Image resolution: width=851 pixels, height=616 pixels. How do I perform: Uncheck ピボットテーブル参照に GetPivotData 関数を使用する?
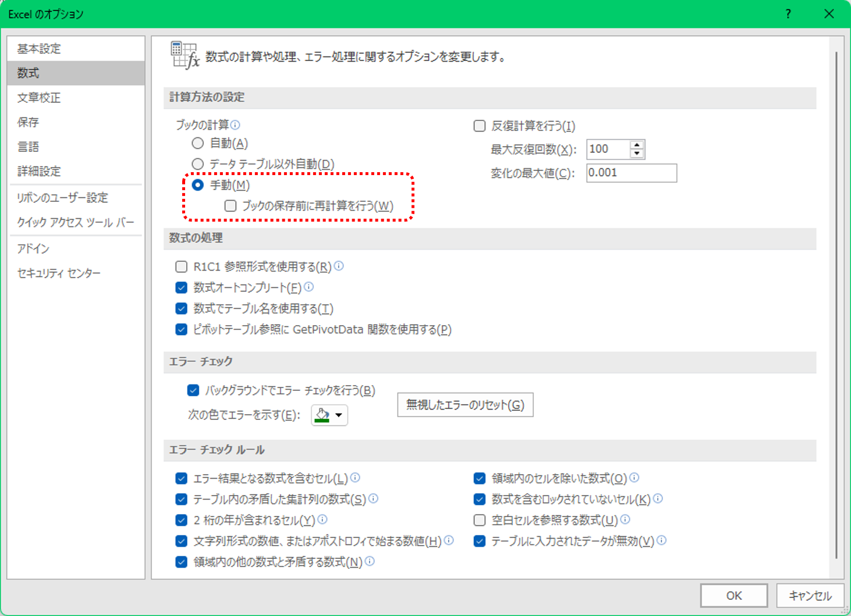tap(181, 329)
